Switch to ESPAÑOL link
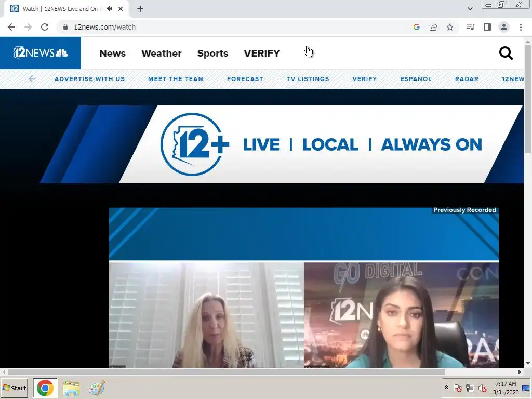Viewport: 532px width, 399px height. (416, 79)
